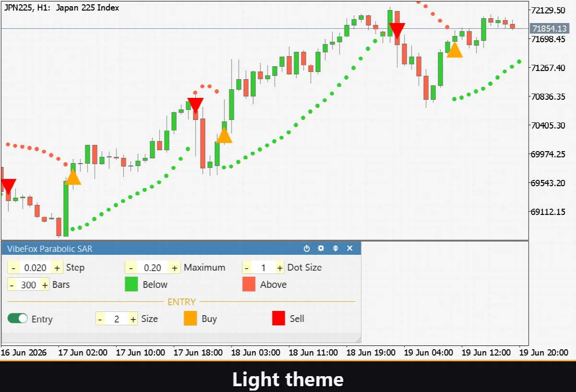The height and width of the screenshot is (392, 576).
Task: Click the ENTRY section heading
Action: 181,302
